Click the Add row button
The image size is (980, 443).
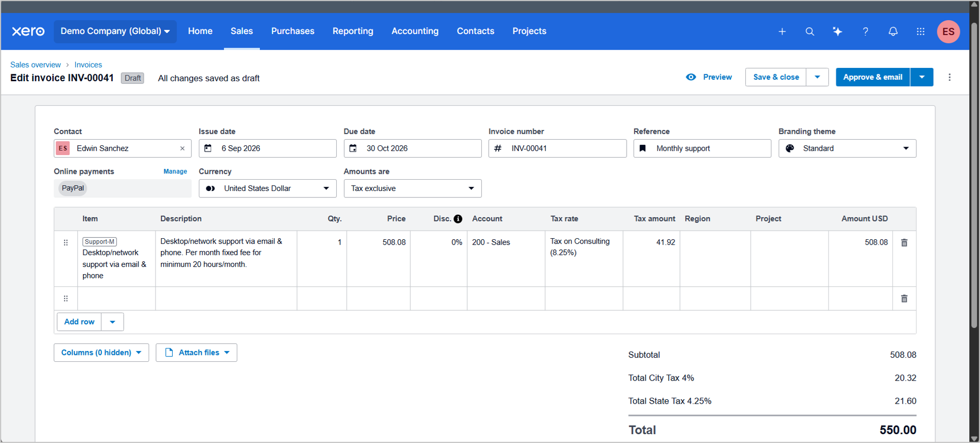click(79, 322)
